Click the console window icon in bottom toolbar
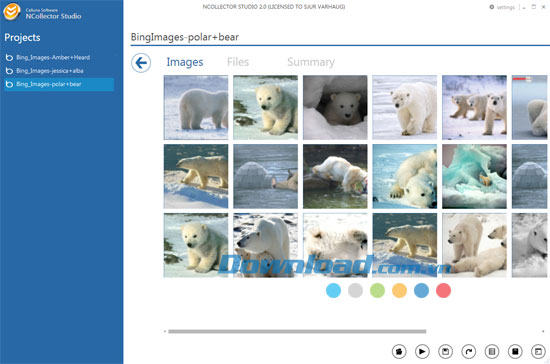The width and height of the screenshot is (550, 364). coord(538,351)
